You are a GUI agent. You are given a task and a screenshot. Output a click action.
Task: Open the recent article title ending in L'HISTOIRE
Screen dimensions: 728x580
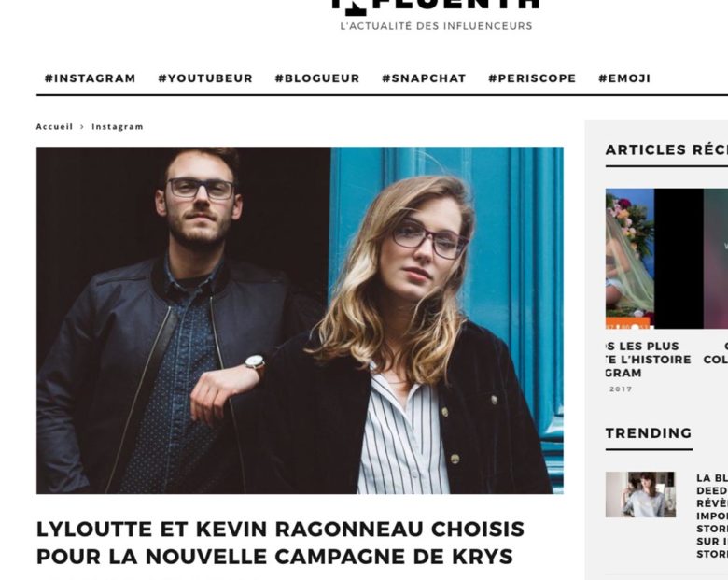click(648, 360)
